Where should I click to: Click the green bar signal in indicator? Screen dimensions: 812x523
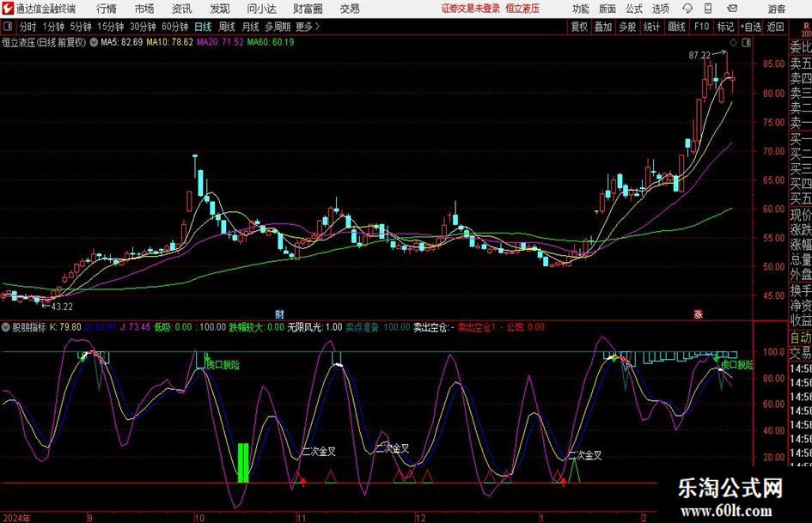tap(243, 462)
